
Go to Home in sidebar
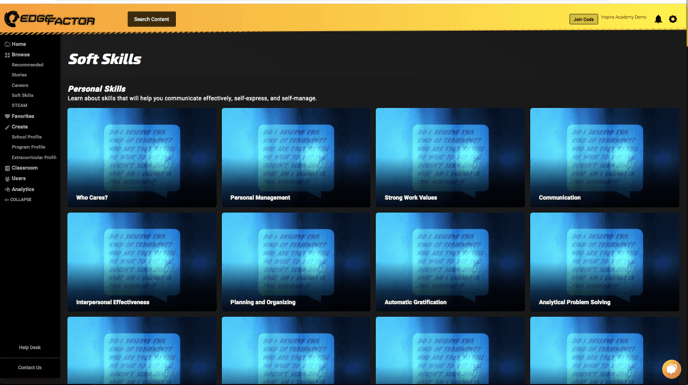18,44
